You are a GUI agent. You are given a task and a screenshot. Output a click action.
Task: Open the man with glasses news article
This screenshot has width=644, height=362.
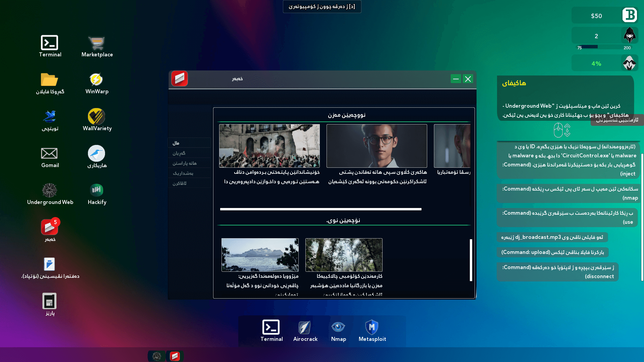coord(377,146)
